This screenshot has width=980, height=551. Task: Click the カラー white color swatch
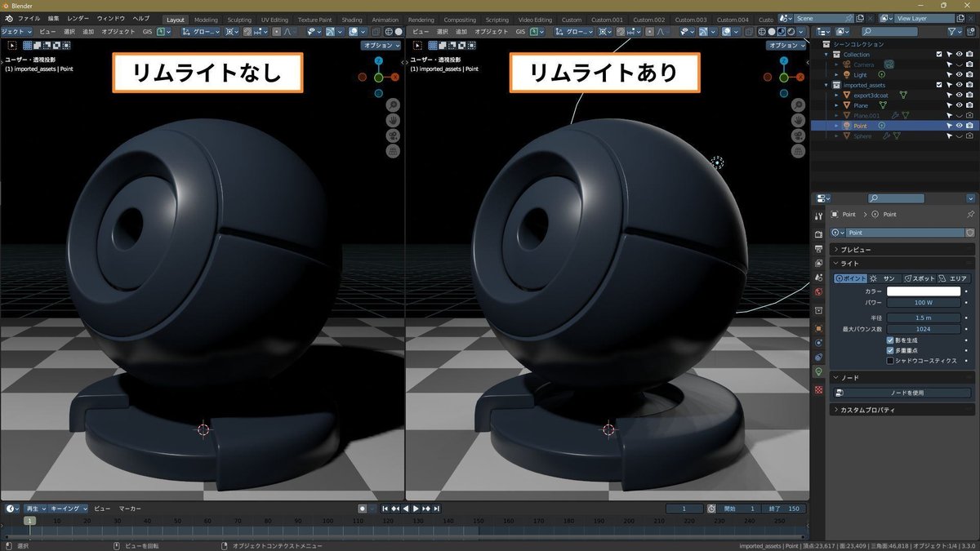point(924,291)
